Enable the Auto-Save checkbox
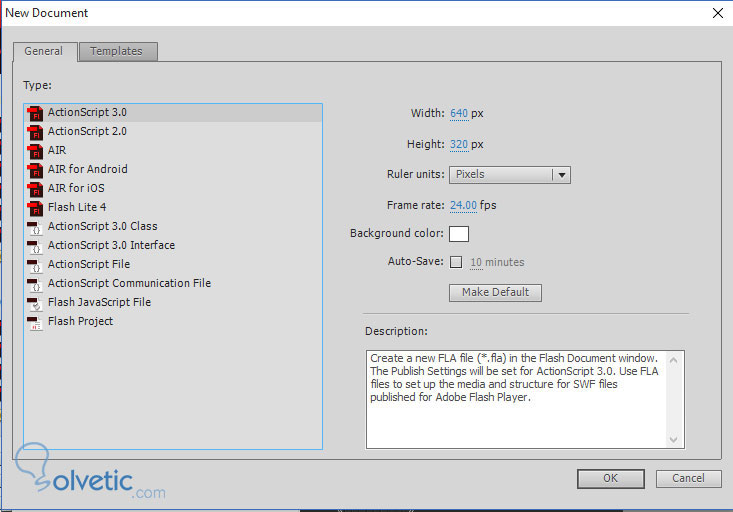The width and height of the screenshot is (733, 512). [x=456, y=262]
